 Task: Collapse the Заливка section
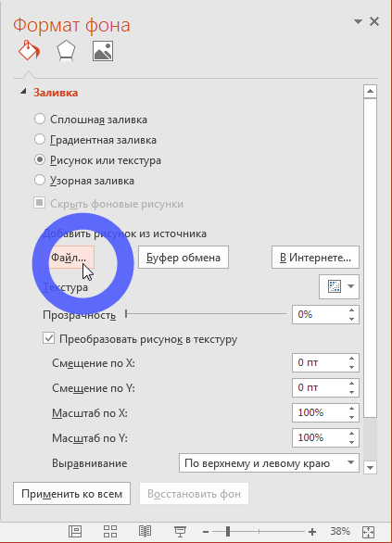23,92
